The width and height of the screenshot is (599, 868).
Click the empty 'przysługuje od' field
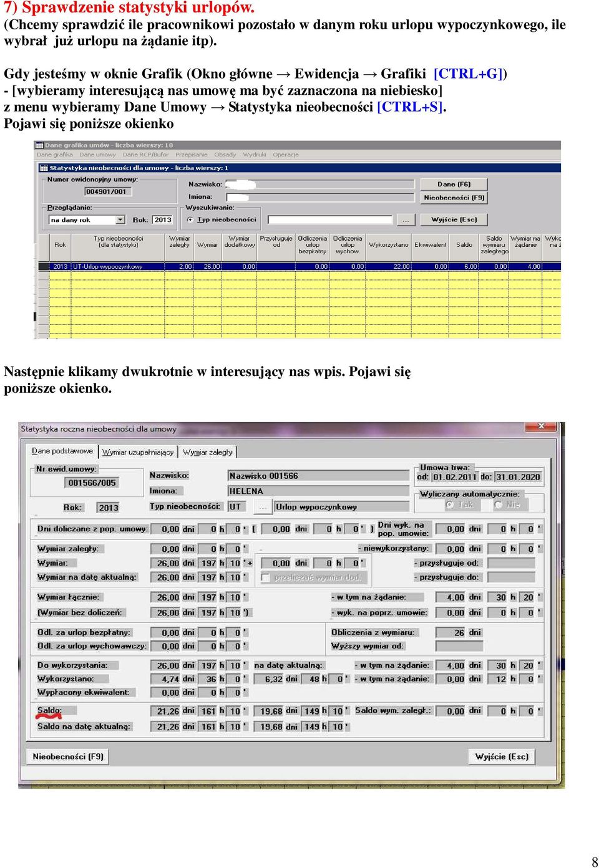click(511, 563)
